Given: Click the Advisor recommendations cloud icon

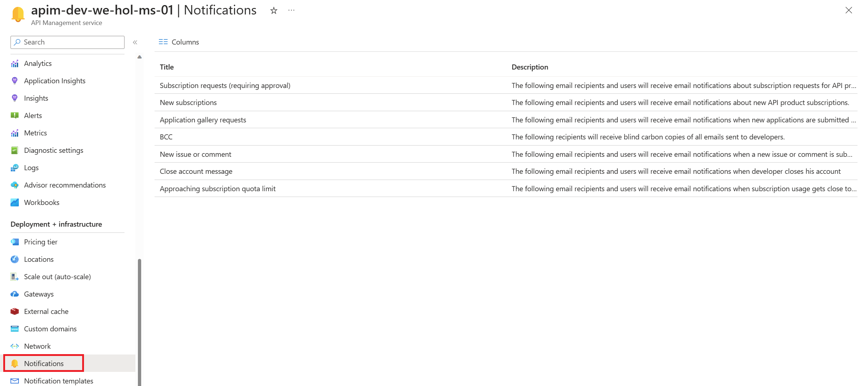Looking at the screenshot, I should (x=14, y=185).
